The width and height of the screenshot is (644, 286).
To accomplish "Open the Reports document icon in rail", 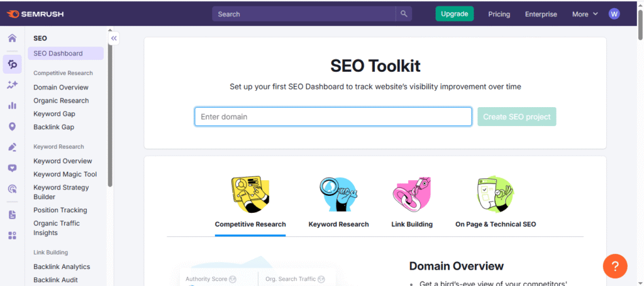I will tap(13, 215).
